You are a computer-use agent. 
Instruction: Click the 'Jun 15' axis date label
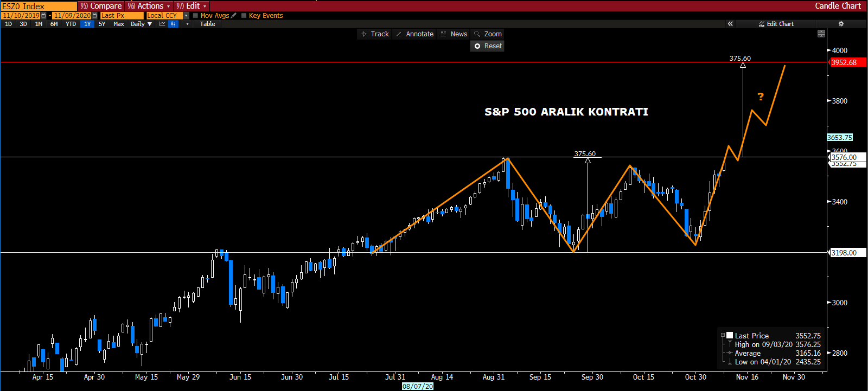(240, 377)
